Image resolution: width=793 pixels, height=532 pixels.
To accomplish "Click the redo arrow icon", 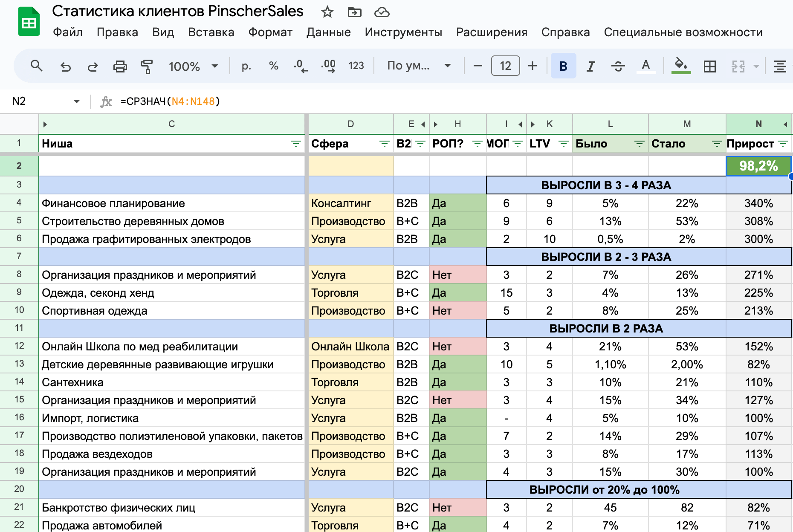I will (x=93, y=66).
